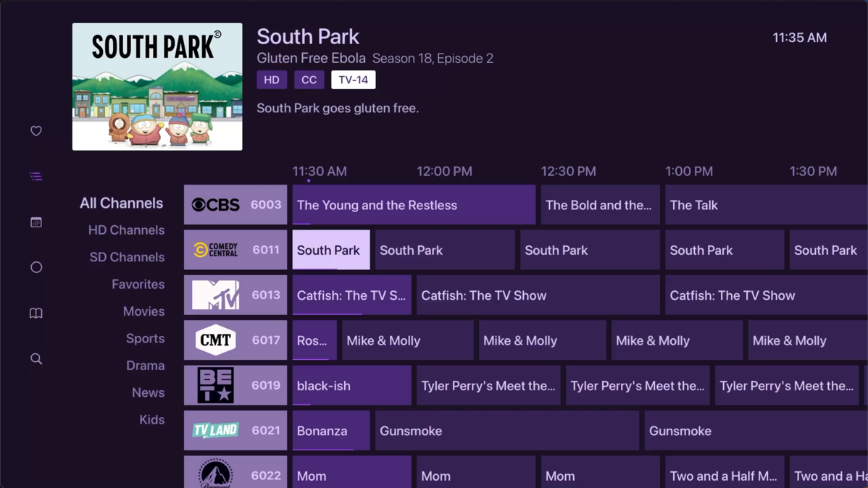This screenshot has width=868, height=488.
Task: Open SD Channels filter
Action: (127, 256)
